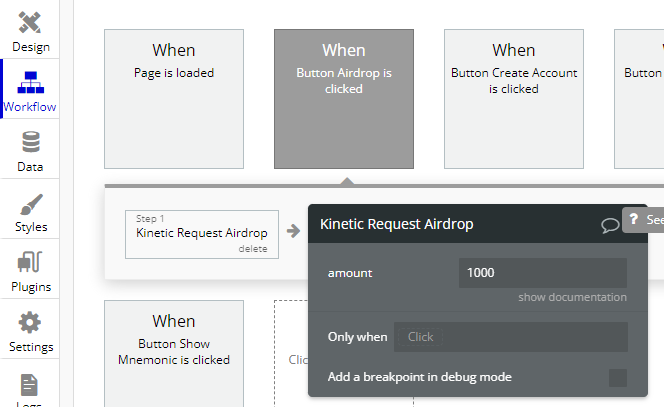Click the amount input field

[x=542, y=273]
